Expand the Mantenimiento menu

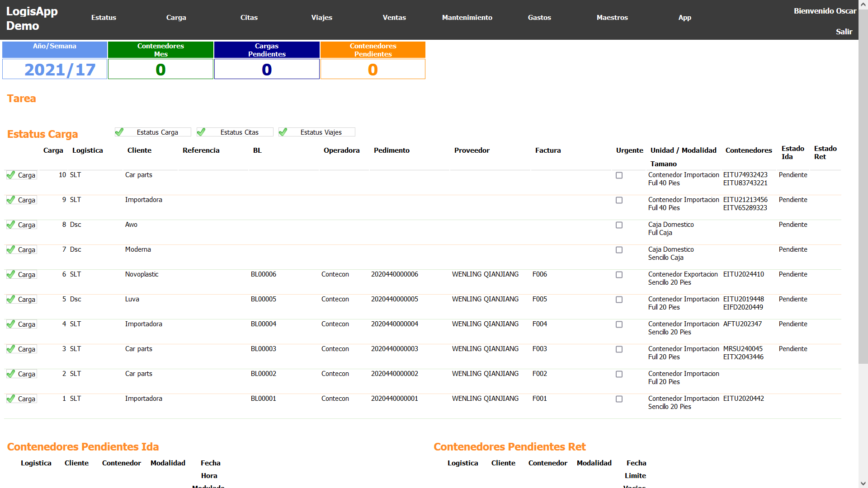[467, 18]
